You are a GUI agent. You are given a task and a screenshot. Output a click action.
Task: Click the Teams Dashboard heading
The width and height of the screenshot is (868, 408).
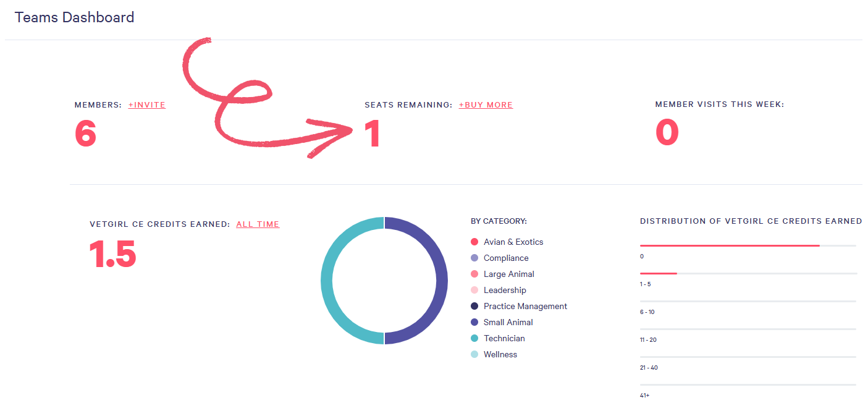(x=74, y=17)
